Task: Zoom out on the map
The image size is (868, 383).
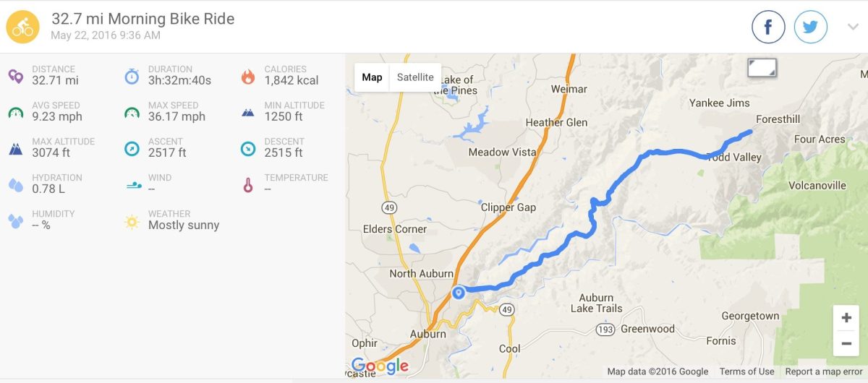Action: pyautogui.click(x=846, y=343)
